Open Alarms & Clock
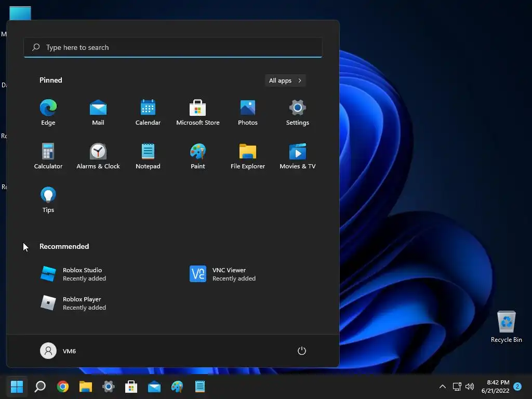Screen dimensions: 532x399 click(98, 156)
